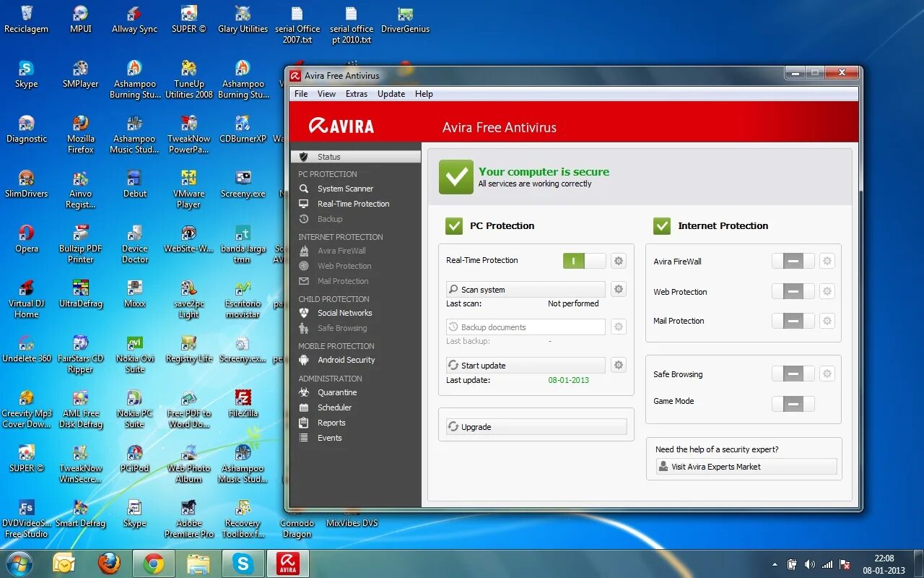
Task: Click the Avira FireWall settings gear
Action: [827, 262]
